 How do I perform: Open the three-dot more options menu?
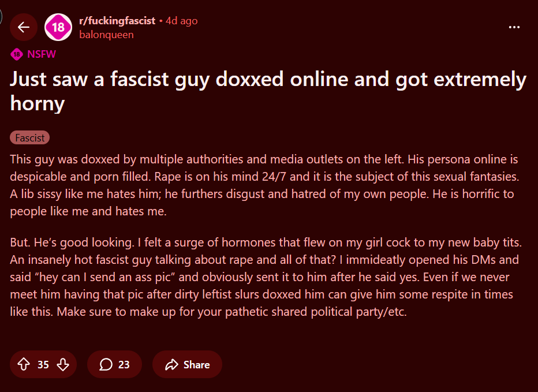click(514, 27)
